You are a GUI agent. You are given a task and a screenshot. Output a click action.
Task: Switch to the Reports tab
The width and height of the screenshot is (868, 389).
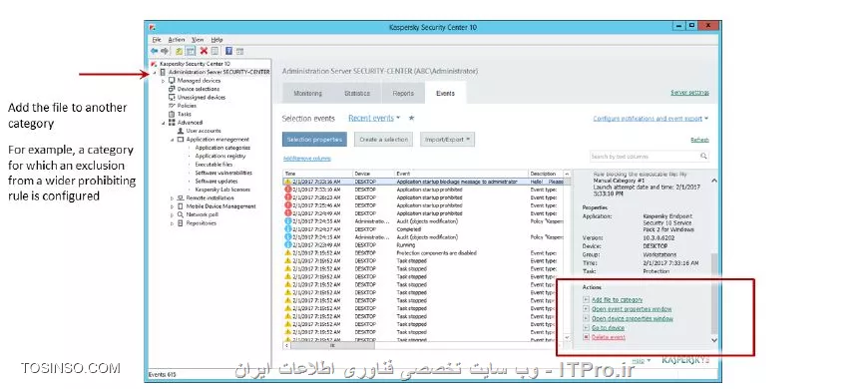coord(403,93)
